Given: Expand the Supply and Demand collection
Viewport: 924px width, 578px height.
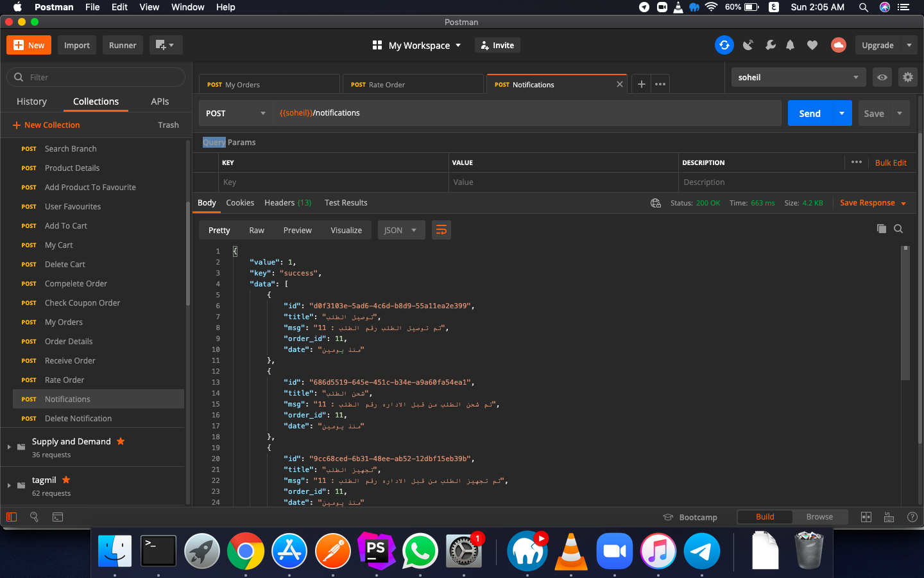Looking at the screenshot, I should (x=9, y=447).
